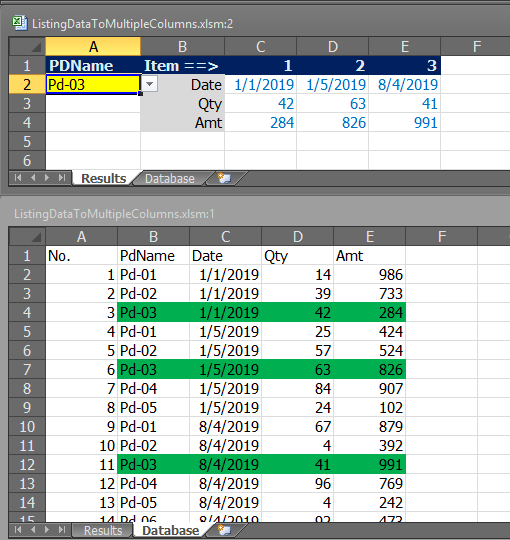The height and width of the screenshot is (540, 510).
Task: Select the yellow Pd-03 cell in Results sheet
Action: pos(93,84)
